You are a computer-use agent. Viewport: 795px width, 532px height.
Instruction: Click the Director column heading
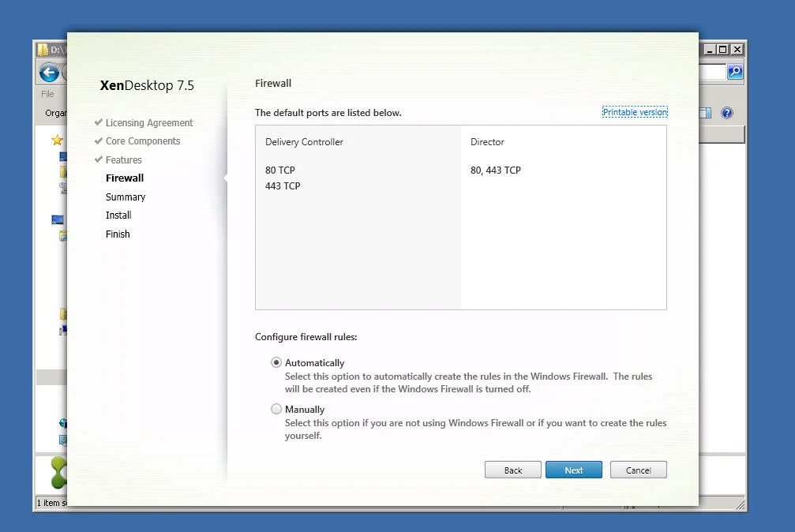(487, 142)
